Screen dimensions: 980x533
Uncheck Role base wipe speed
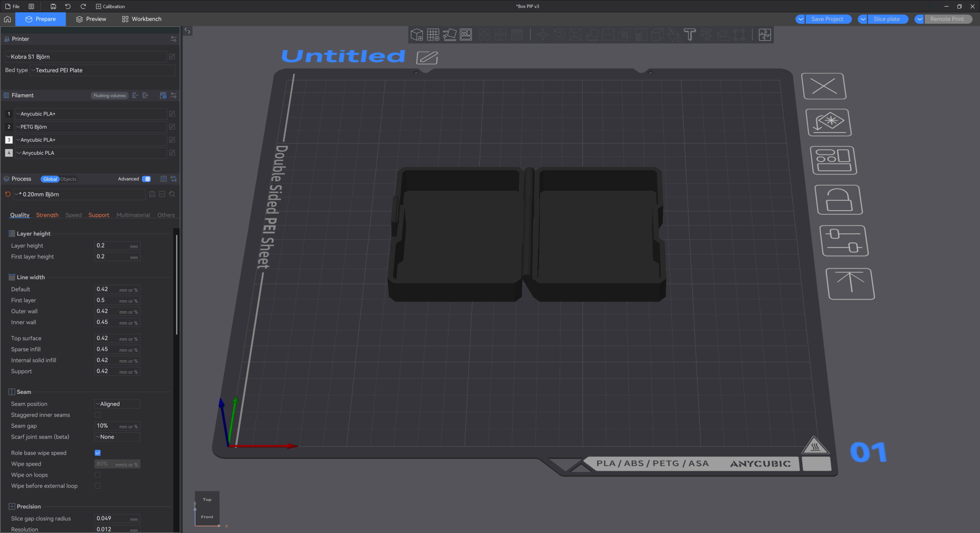pyautogui.click(x=98, y=453)
